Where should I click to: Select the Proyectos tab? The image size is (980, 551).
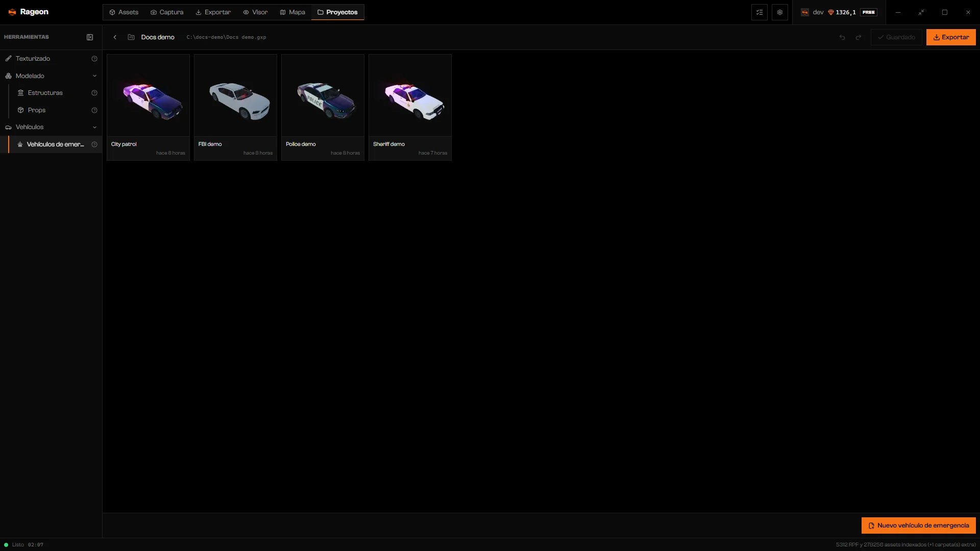[337, 12]
